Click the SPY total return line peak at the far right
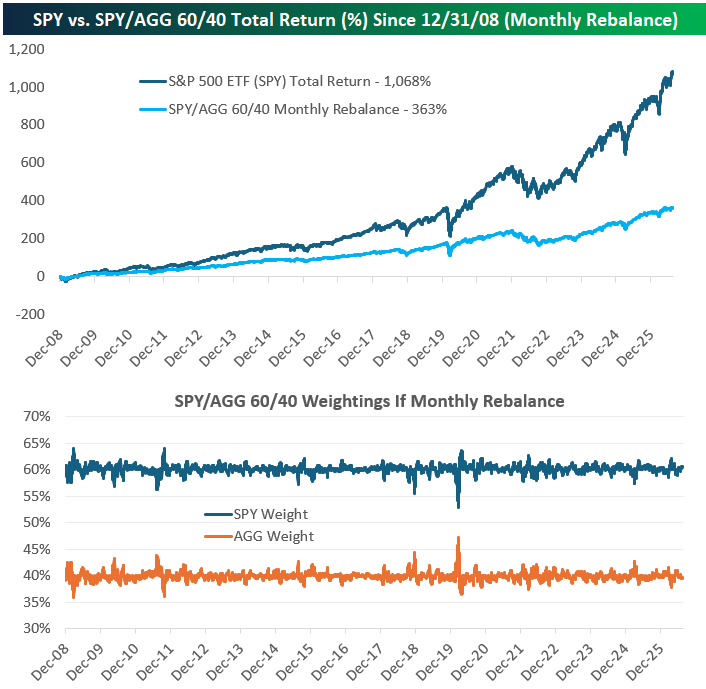Screen dimensions: 706x689 point(672,72)
